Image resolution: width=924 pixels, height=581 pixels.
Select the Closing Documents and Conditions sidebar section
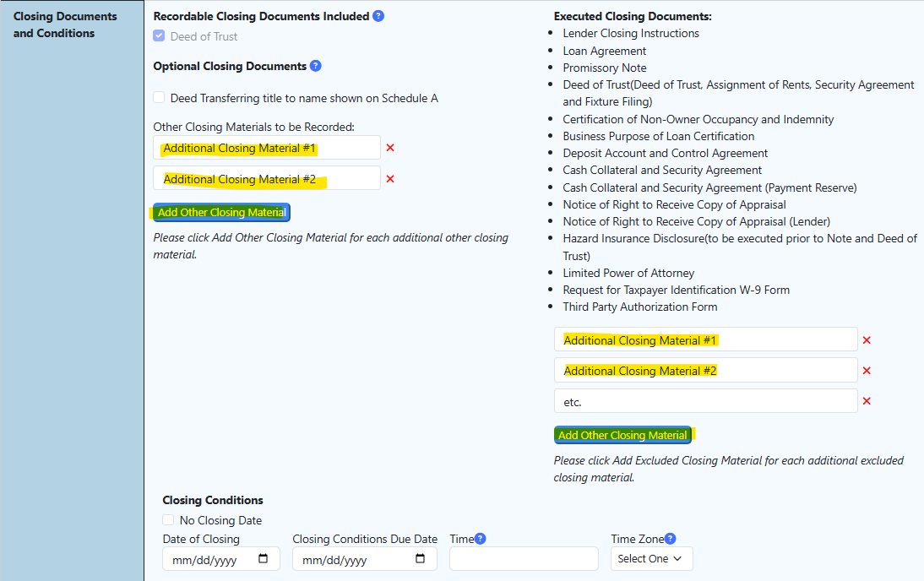click(65, 25)
